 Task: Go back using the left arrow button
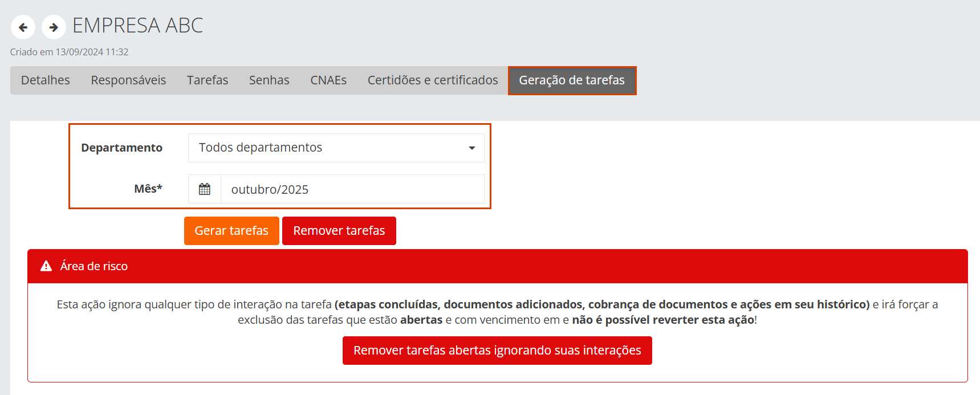(x=23, y=27)
